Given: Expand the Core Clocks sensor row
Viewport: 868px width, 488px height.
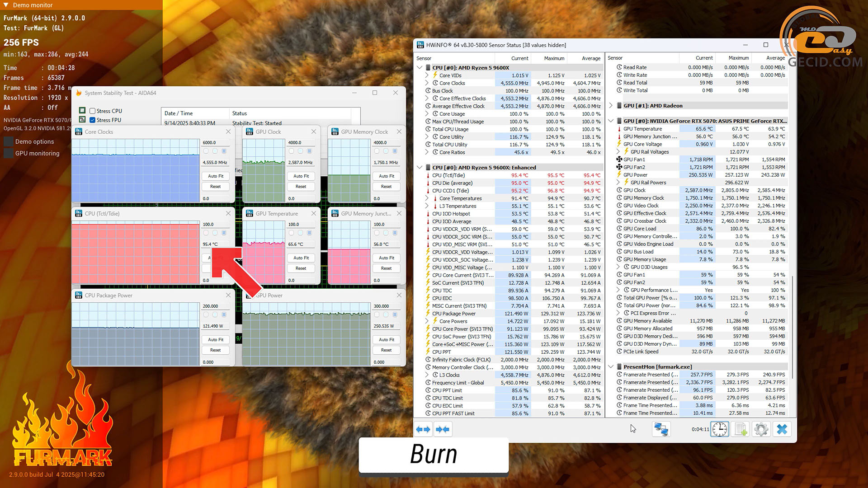Looking at the screenshot, I should (427, 83).
